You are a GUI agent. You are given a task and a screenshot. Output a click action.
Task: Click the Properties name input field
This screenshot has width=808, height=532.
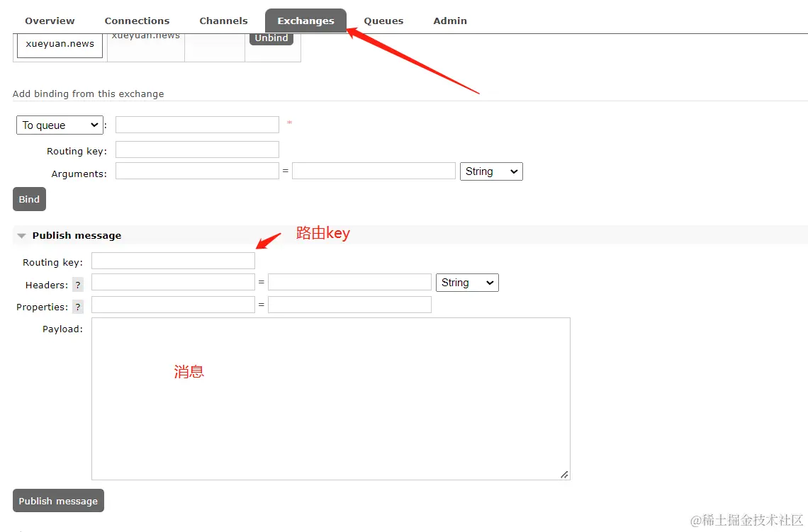pos(173,305)
